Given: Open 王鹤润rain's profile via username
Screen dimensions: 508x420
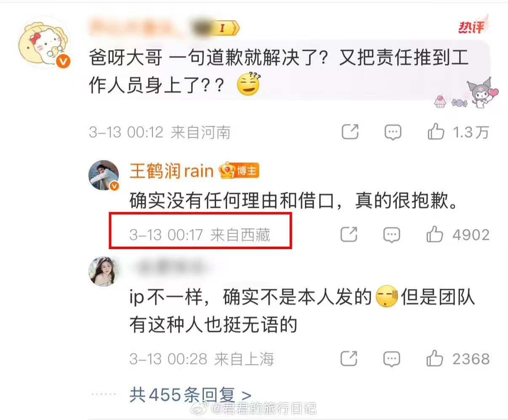Looking at the screenshot, I should pos(171,171).
